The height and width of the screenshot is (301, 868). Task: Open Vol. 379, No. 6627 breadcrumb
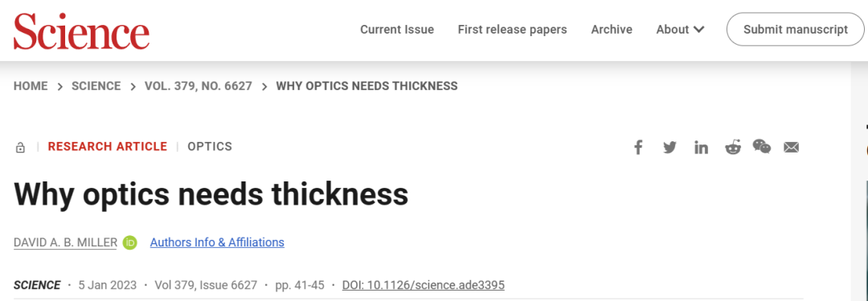[x=199, y=86]
